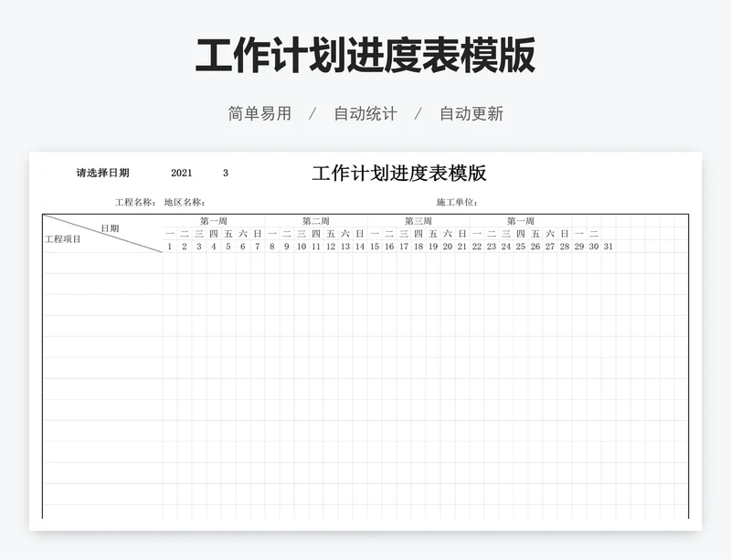Select date cell 21
Image resolution: width=731 pixels, height=560 pixels.
462,247
